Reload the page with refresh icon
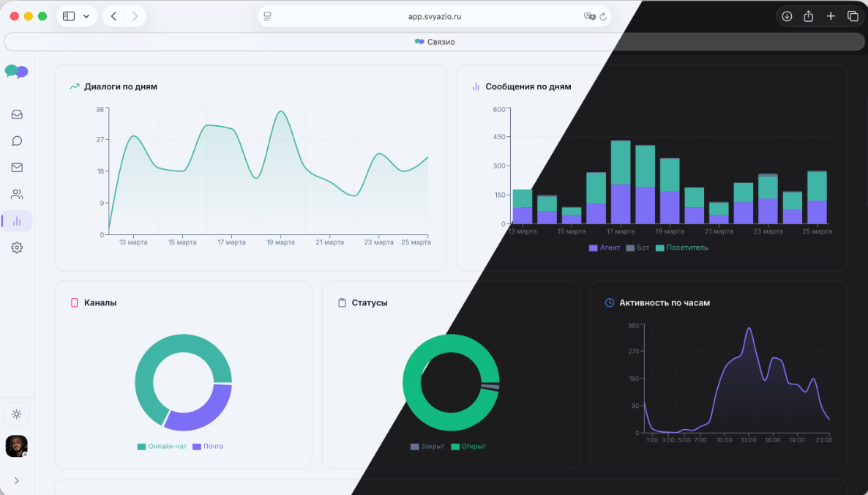The image size is (868, 495). tap(603, 17)
